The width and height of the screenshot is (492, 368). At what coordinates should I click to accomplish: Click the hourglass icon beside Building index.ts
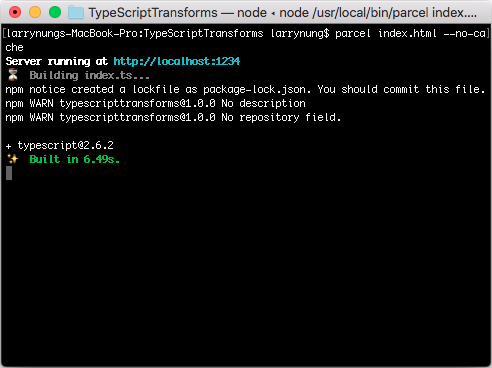pyautogui.click(x=13, y=75)
